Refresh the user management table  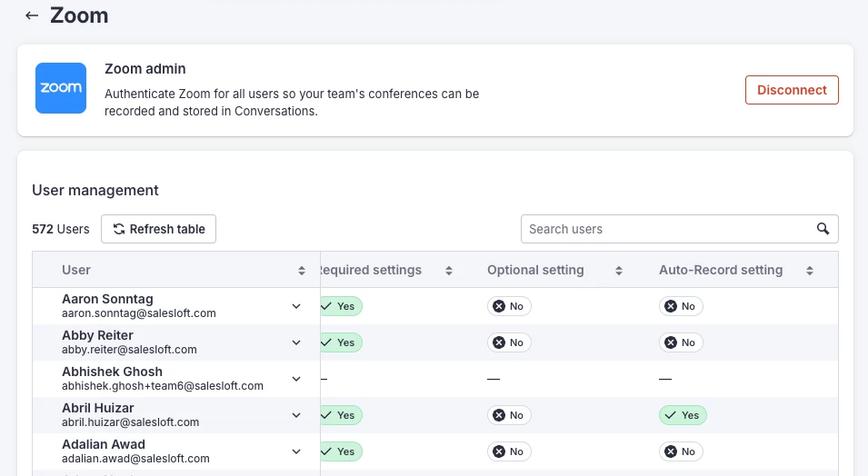(159, 229)
